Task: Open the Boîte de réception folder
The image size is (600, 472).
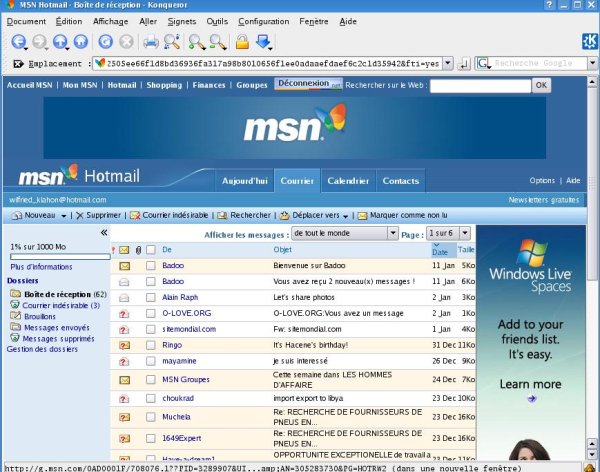Action: coord(58,294)
